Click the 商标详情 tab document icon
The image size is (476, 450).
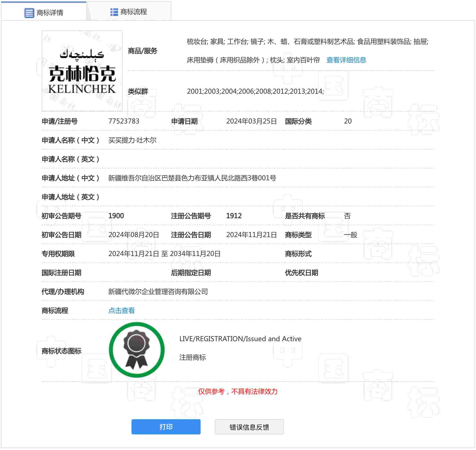29,13
